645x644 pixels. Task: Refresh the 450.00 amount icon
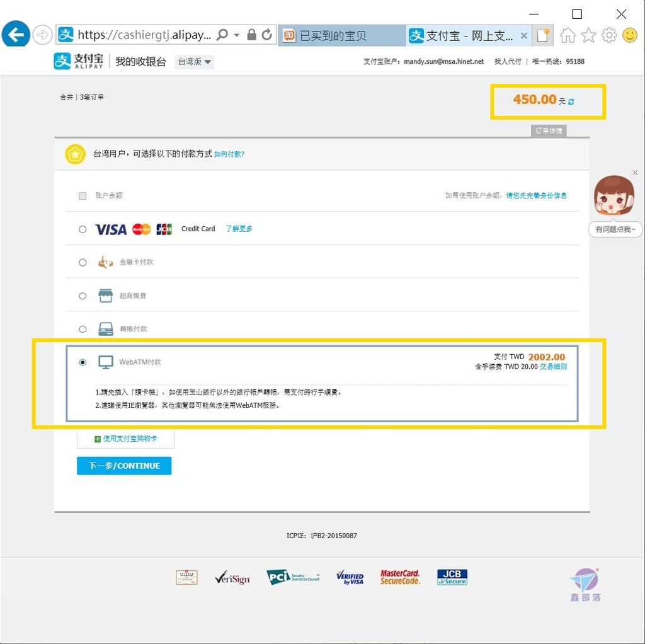(571, 101)
